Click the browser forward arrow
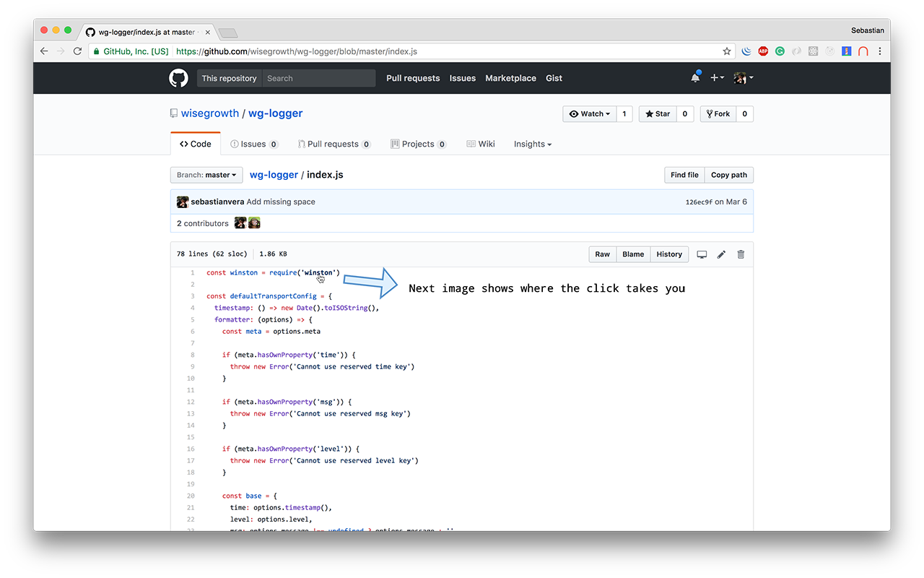Screen dimensions: 924x578 61,51
